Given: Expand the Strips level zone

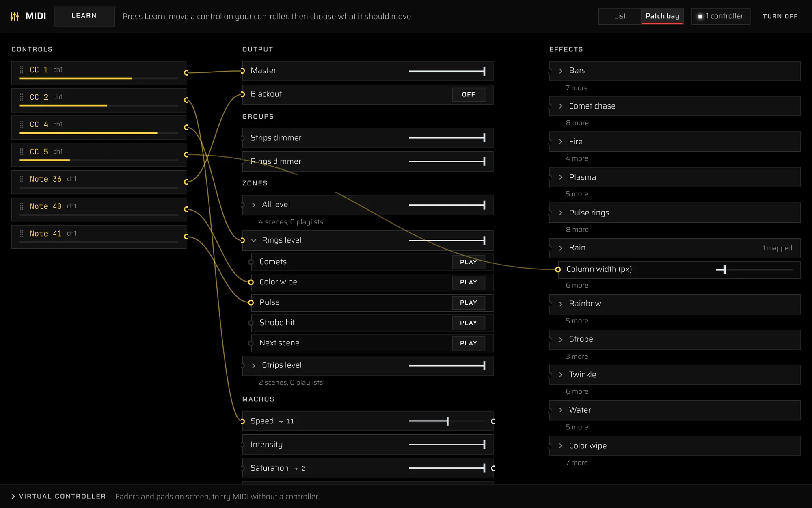Looking at the screenshot, I should tap(254, 365).
